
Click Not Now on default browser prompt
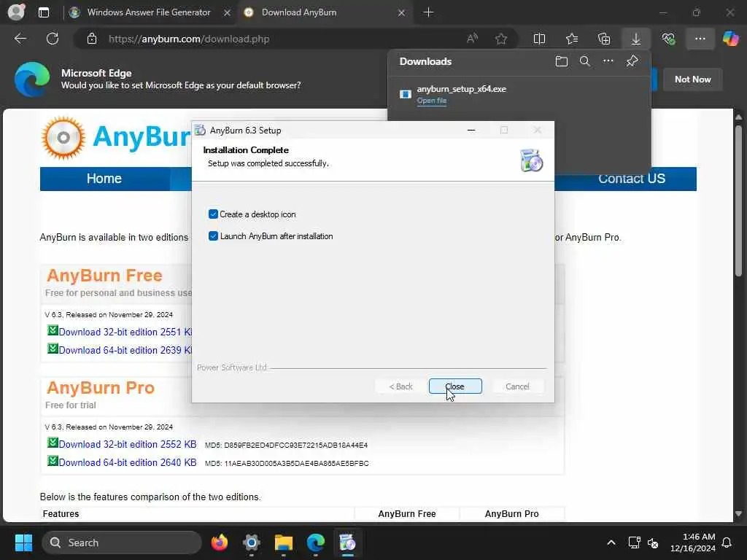pos(693,79)
